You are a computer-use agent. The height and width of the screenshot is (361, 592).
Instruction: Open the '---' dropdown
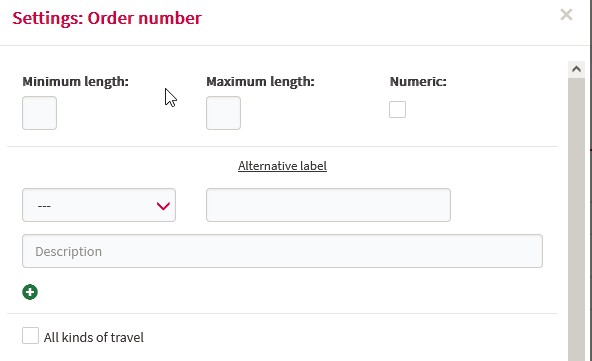(99, 205)
